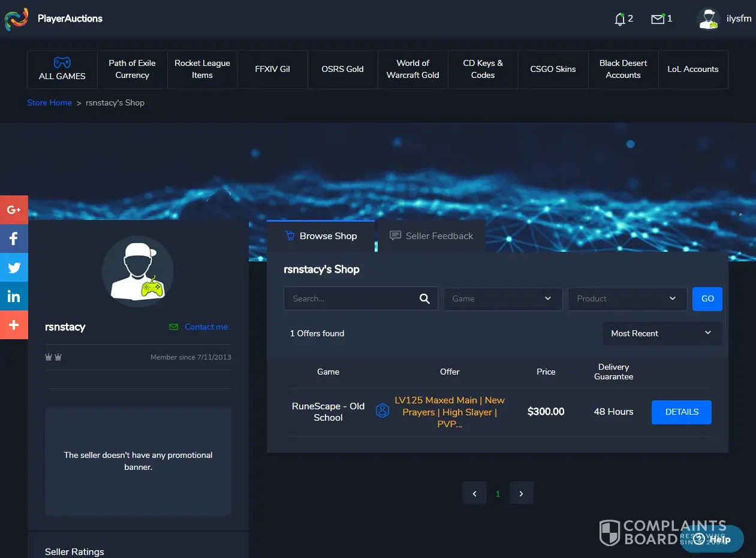Share shop on LinkedIn
Screen dimensions: 756x558
(14, 296)
